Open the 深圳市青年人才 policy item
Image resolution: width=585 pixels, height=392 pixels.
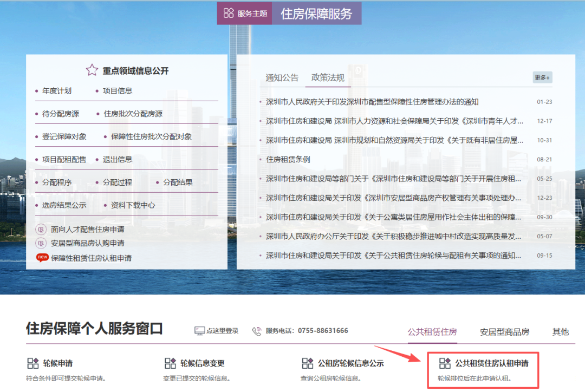click(394, 121)
